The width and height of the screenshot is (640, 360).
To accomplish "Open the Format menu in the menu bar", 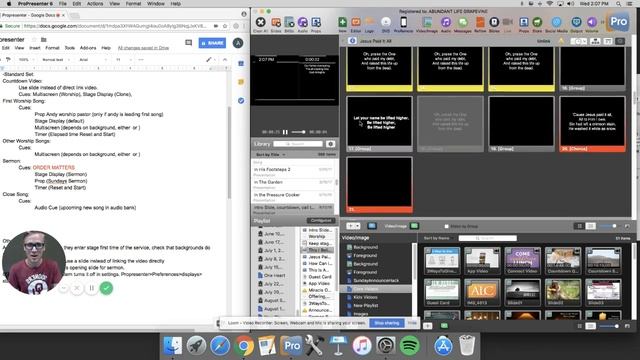I will point(133,4).
